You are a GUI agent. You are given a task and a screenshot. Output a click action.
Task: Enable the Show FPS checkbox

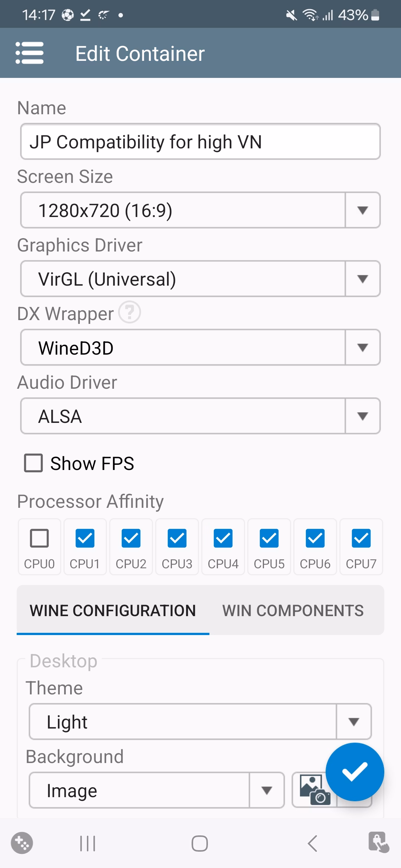click(x=34, y=463)
